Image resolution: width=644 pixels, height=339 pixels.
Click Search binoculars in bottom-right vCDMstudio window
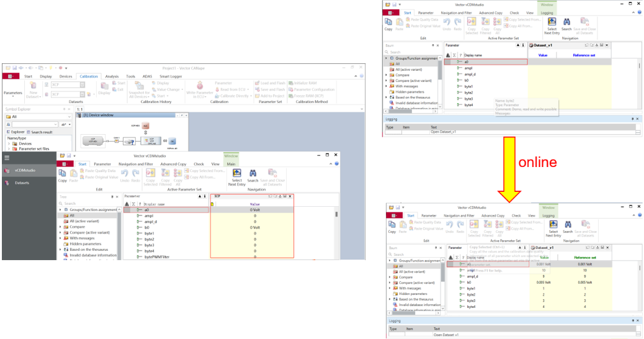coord(568,224)
